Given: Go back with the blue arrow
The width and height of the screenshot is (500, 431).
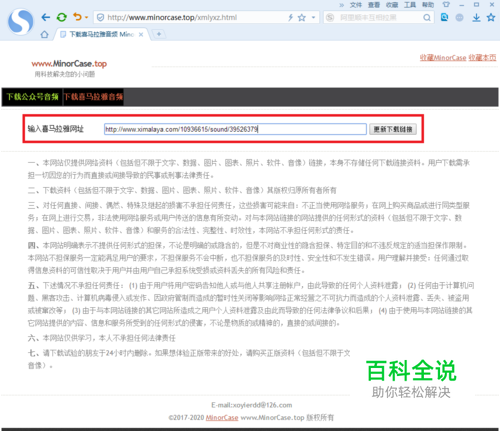Looking at the screenshot, I should pos(46,17).
